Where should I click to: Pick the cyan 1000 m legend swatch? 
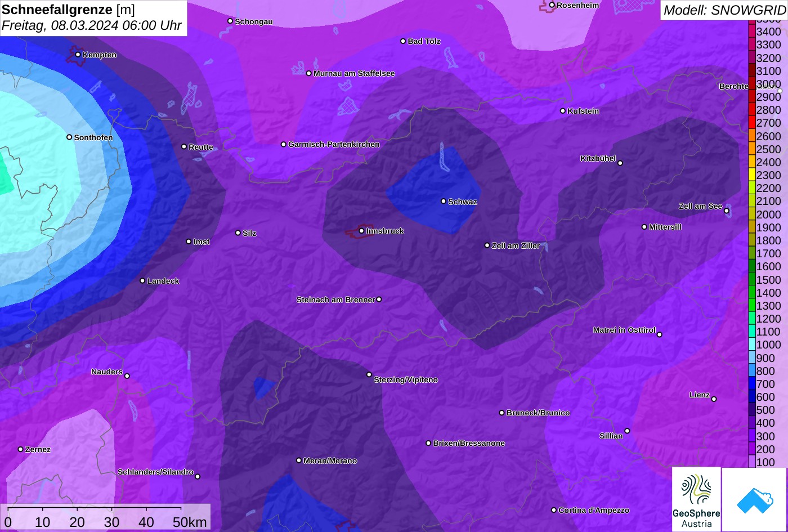[752, 345]
